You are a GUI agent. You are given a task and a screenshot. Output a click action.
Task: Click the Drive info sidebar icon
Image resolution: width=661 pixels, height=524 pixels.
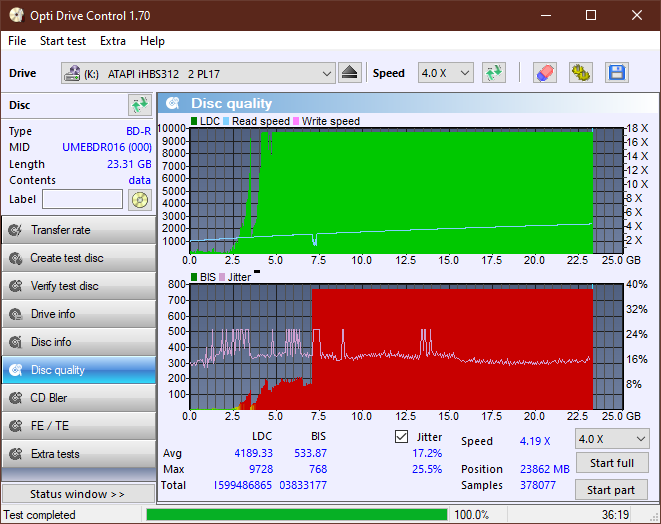point(16,314)
